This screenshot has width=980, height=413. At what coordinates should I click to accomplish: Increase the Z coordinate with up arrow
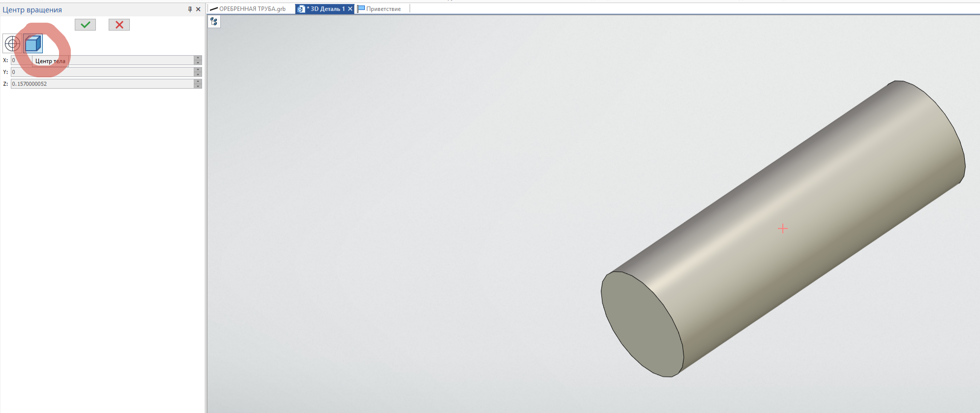(198, 81)
